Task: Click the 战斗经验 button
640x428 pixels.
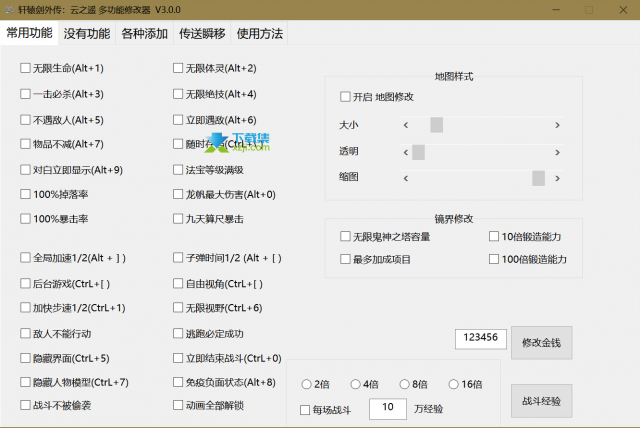Action: click(542, 401)
